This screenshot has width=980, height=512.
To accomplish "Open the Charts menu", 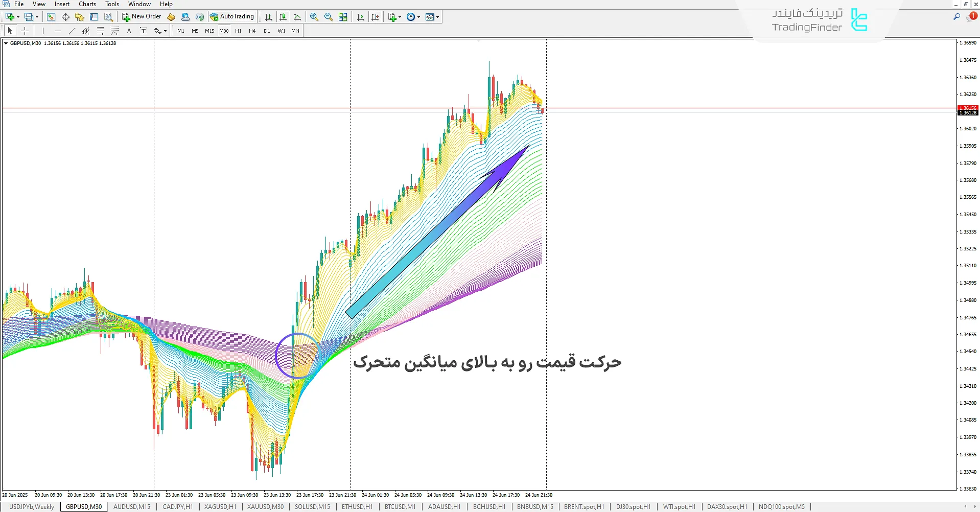I will click(87, 4).
